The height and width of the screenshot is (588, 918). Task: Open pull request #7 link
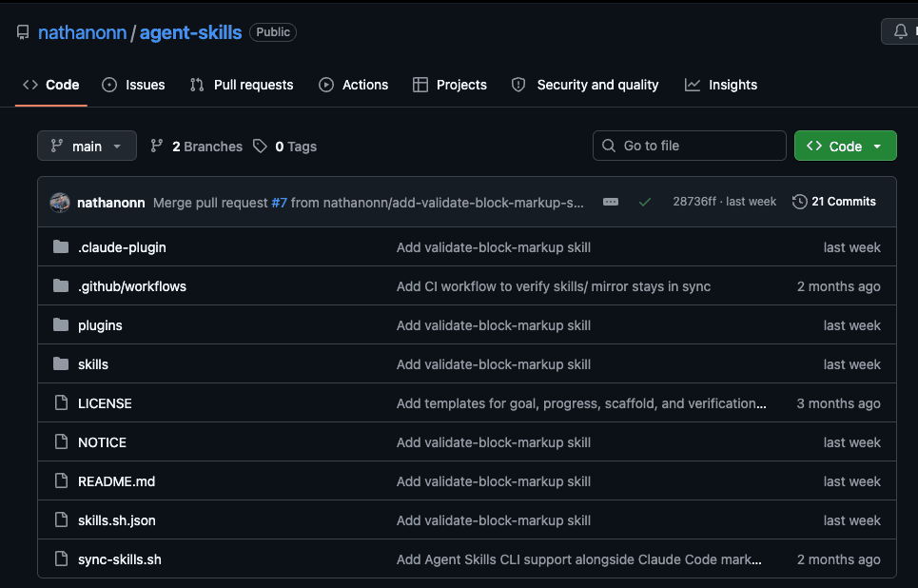pyautogui.click(x=280, y=203)
